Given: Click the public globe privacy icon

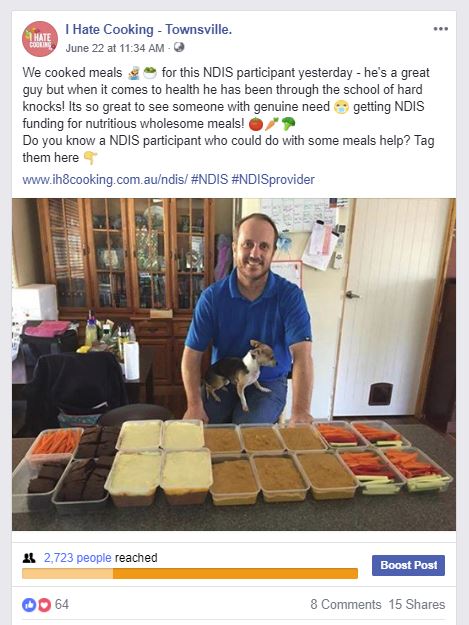Looking at the screenshot, I should 179,47.
